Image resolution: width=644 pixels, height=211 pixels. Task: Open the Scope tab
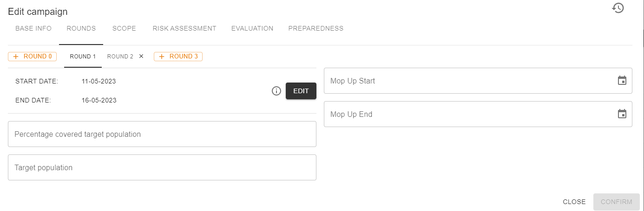coord(124,28)
